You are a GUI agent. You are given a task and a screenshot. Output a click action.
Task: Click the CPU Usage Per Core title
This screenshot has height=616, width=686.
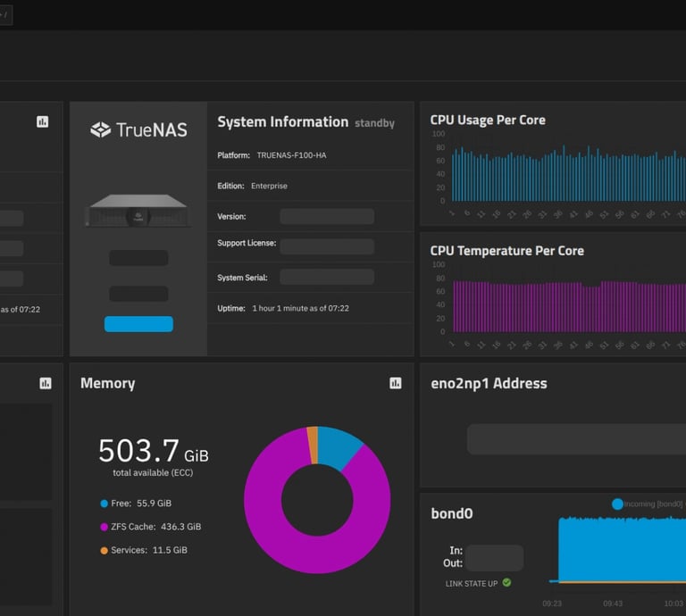click(x=488, y=121)
